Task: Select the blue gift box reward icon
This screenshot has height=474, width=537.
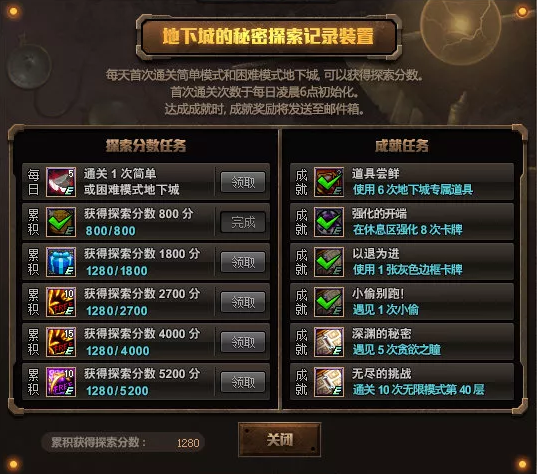Action: pos(61,262)
